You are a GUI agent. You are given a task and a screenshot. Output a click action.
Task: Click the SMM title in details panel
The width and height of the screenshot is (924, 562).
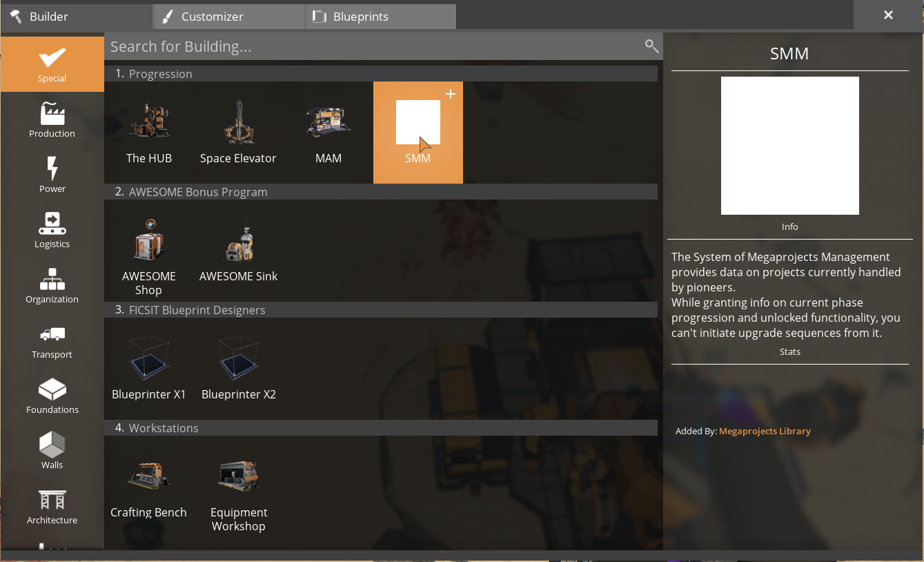(x=789, y=54)
